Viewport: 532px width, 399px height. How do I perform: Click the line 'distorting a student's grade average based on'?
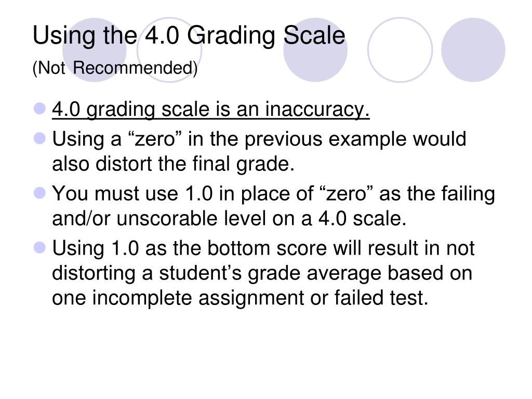pos(262,273)
